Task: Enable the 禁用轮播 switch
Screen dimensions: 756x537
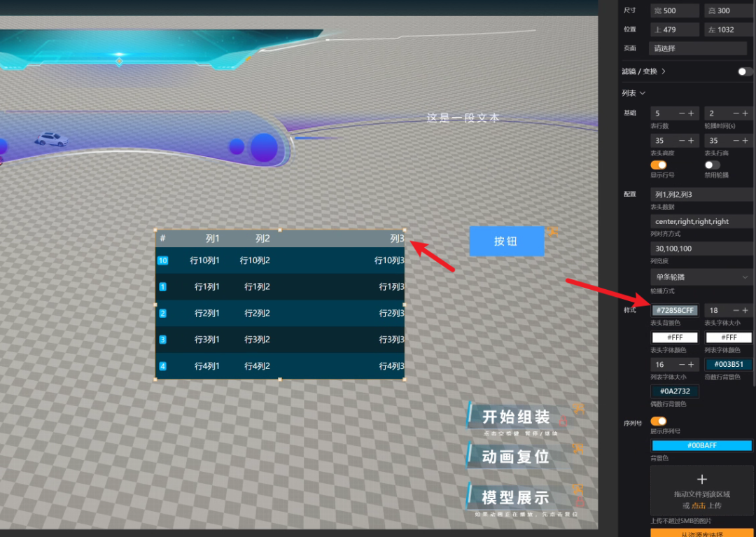Action: click(x=712, y=165)
